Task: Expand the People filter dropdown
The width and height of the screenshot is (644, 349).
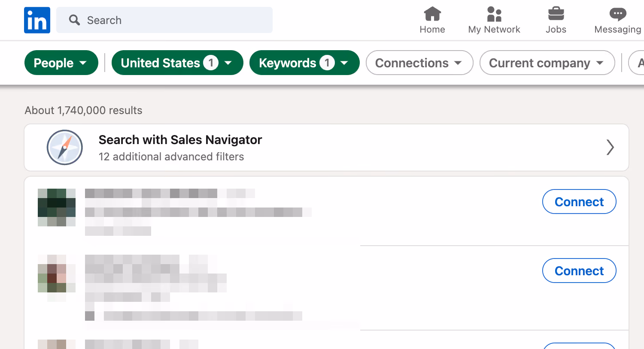Action: pos(61,63)
